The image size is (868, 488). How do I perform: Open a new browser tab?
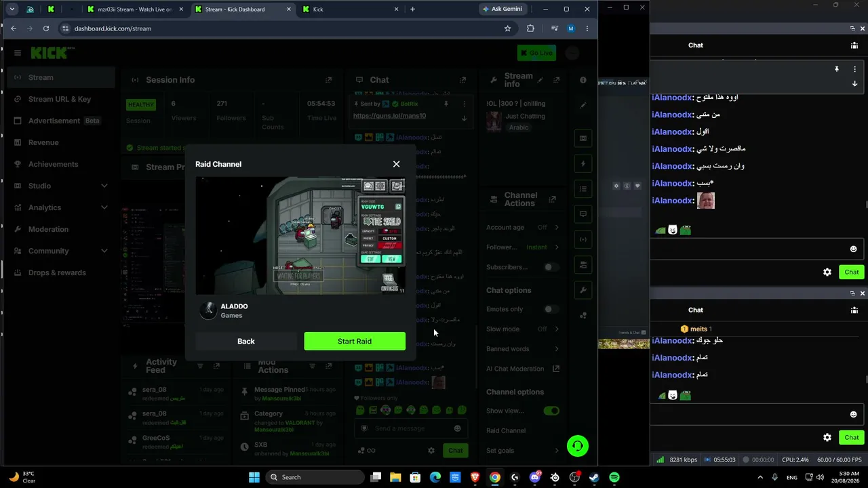[412, 9]
